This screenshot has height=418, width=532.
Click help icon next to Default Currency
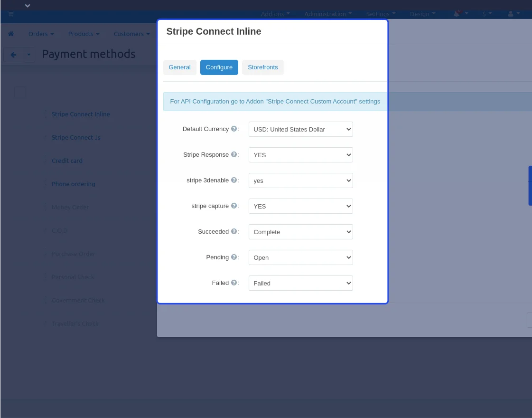(x=234, y=129)
